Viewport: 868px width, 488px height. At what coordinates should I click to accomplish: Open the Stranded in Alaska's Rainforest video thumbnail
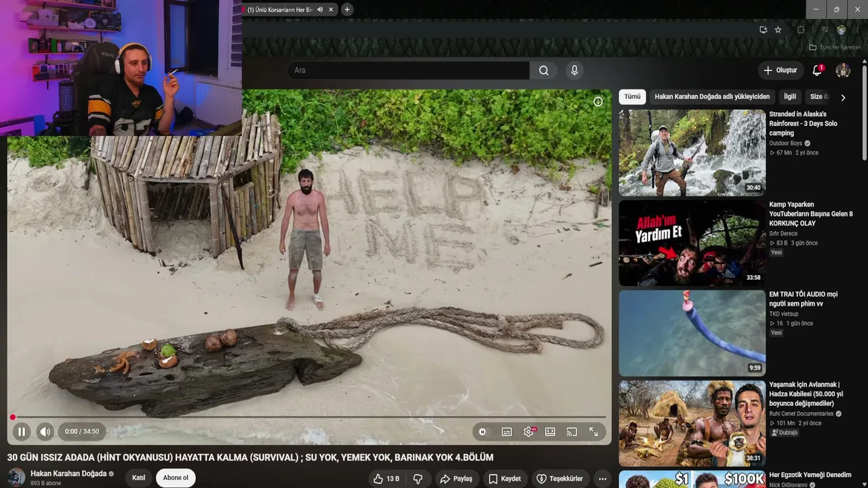click(x=692, y=152)
